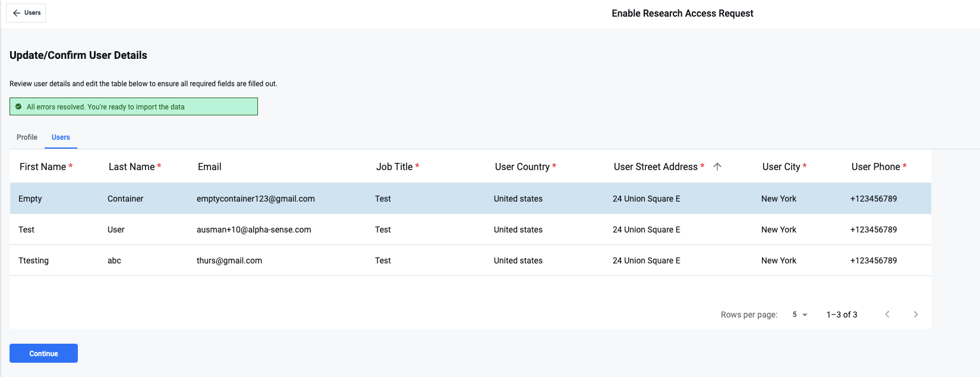
Task: Click New York in ausman+10 row
Action: [x=779, y=230]
